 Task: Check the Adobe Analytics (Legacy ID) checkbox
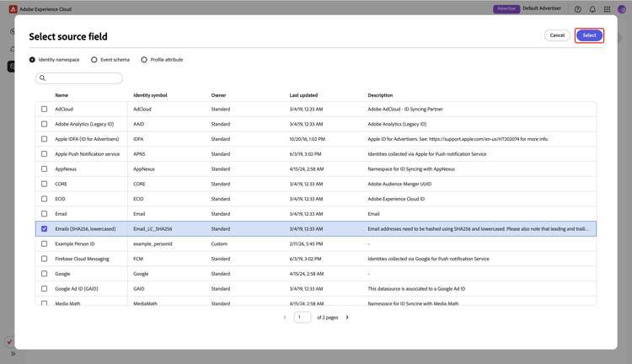[x=45, y=124]
